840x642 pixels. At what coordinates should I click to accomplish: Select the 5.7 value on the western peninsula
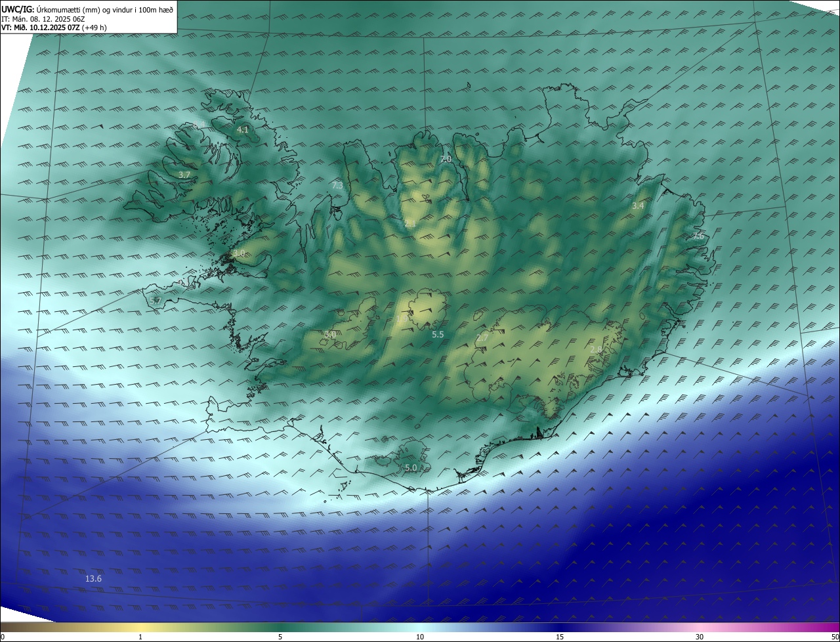click(156, 301)
